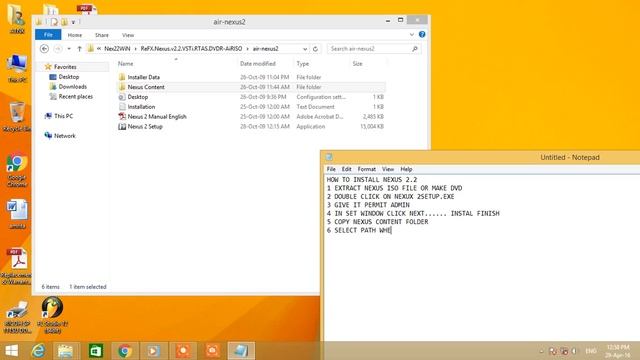Open the Windows Start button

[x=11, y=351]
